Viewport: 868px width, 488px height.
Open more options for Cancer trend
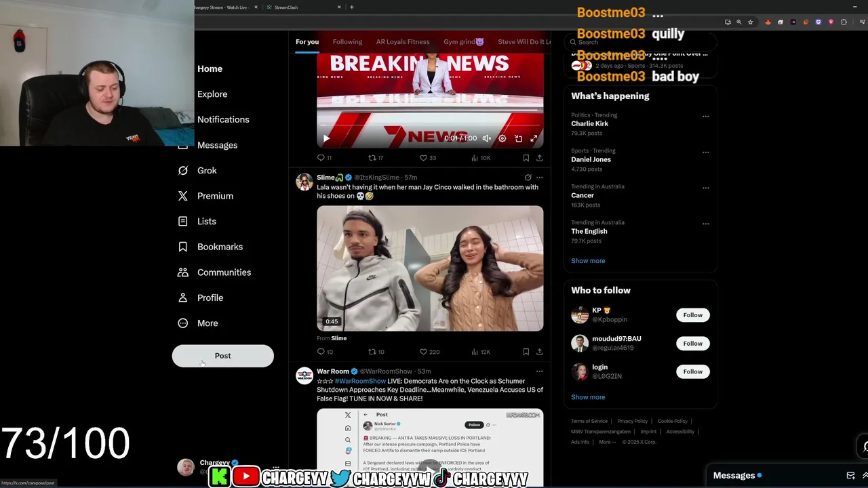pos(706,188)
